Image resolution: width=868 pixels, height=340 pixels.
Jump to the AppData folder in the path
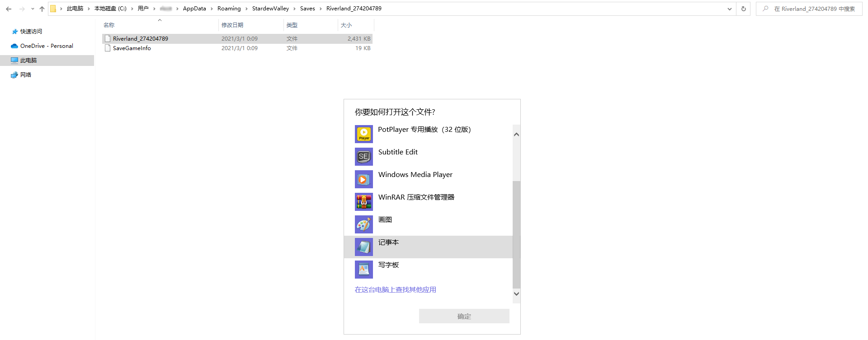pos(194,9)
